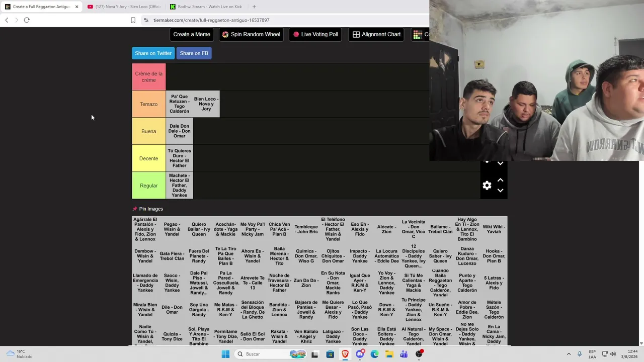This screenshot has height=362, width=644.
Task: Open volume control in system tray
Action: pos(613,354)
